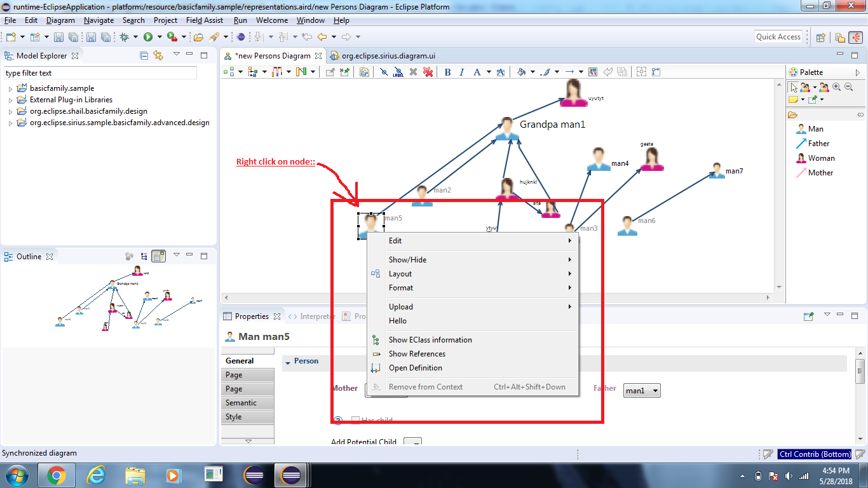Select the General properties tab
This screenshot has height=488, width=868.
[x=248, y=361]
